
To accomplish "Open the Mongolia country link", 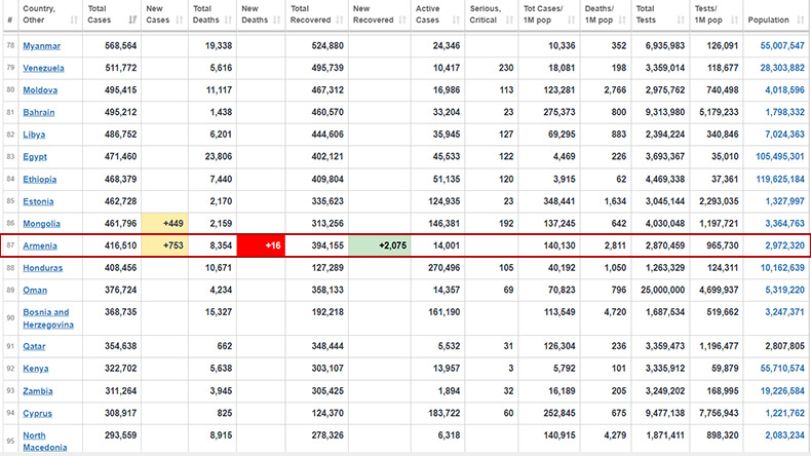I will [41, 224].
